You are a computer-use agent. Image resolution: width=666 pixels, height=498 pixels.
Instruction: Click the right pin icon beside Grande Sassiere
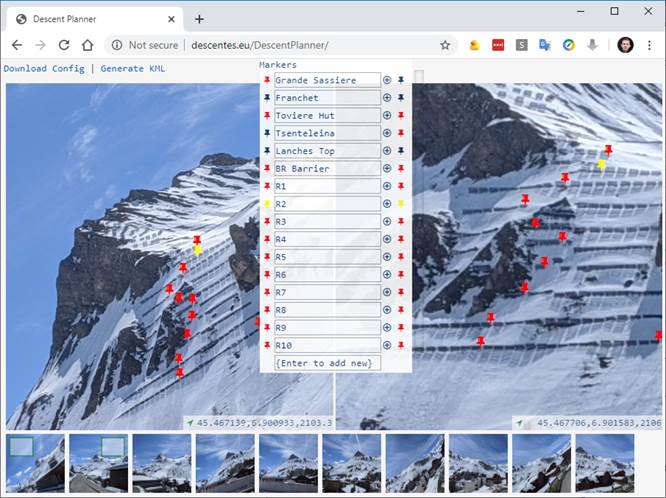click(x=401, y=80)
